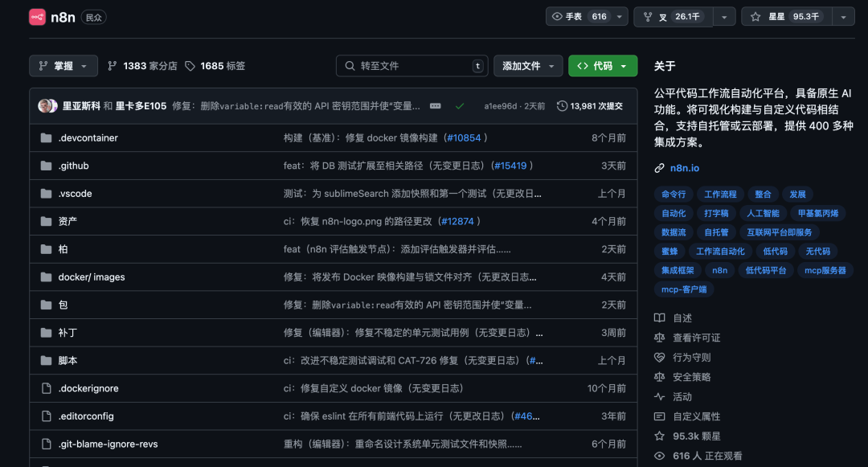Click the .editorconfig file icon
Viewport: 868px width, 467px height.
tap(47, 416)
